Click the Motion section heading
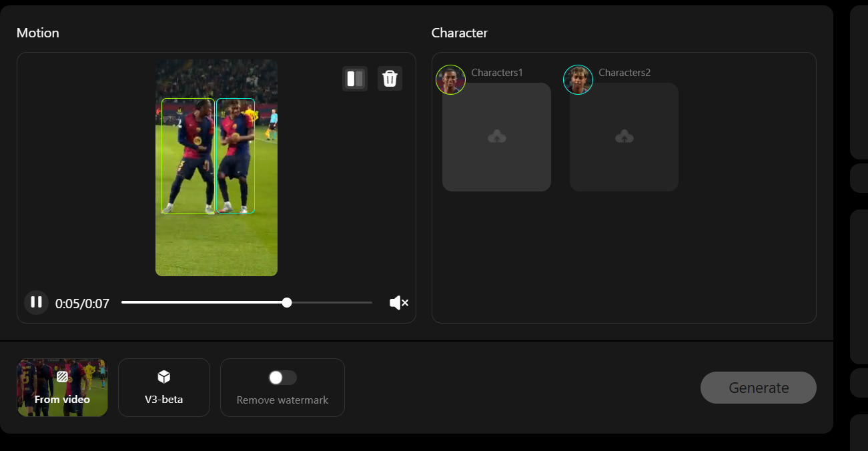This screenshot has height=451, width=868. pos(38,33)
